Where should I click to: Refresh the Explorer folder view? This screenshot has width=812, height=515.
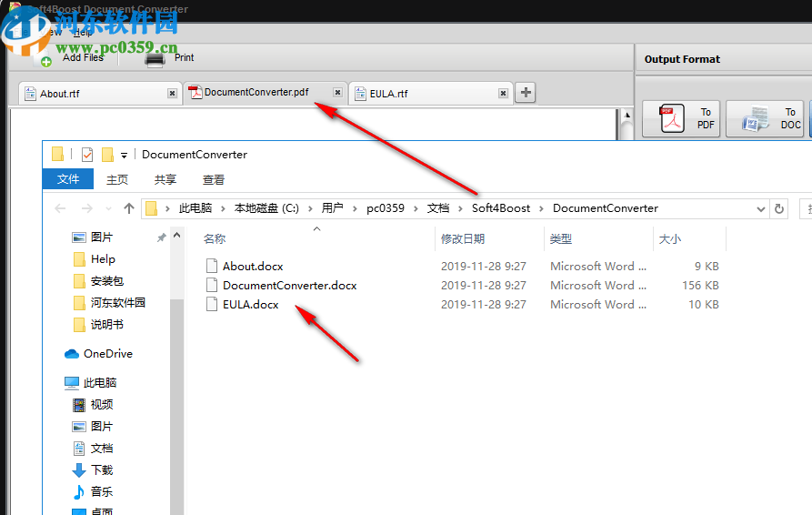(779, 208)
